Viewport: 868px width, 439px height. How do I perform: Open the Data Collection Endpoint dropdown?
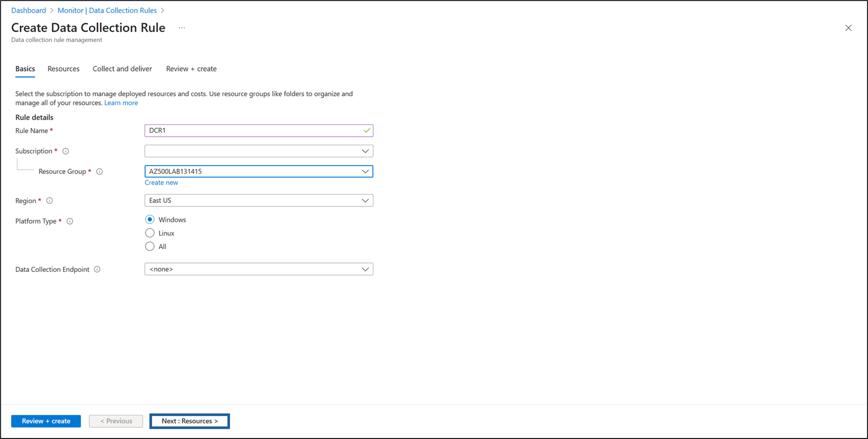(259, 269)
